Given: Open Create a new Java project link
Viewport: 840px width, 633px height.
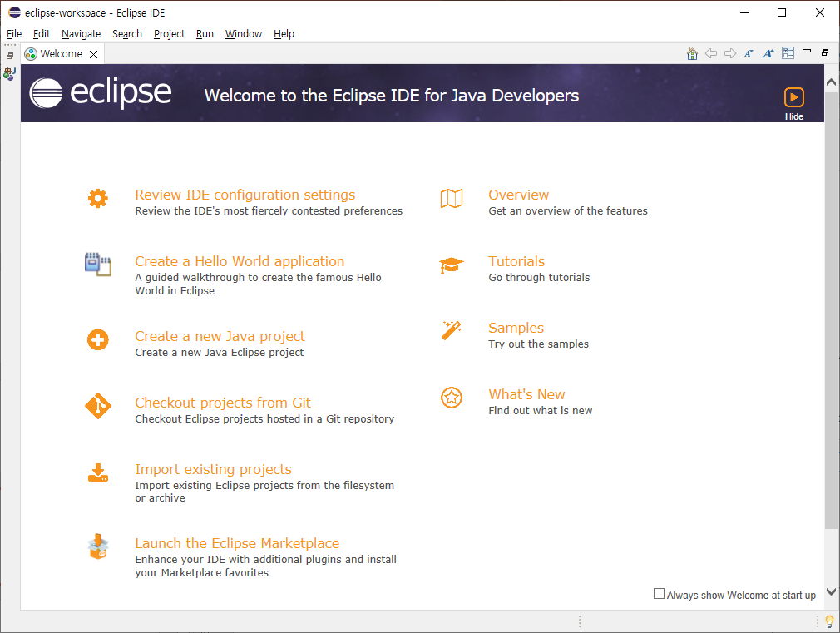Looking at the screenshot, I should pos(220,336).
